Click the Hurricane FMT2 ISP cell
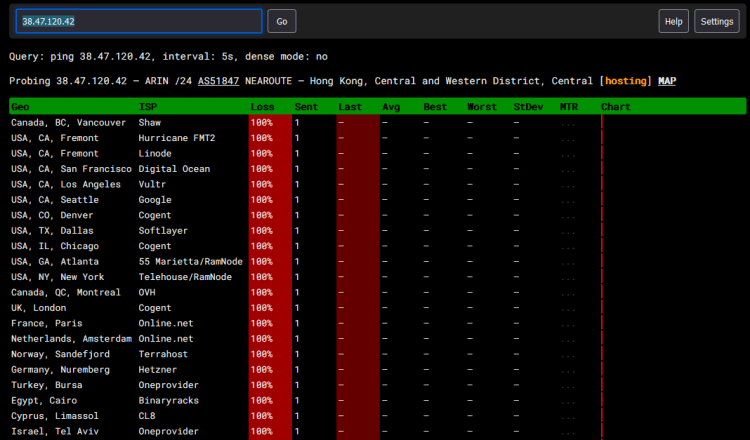This screenshot has height=440, width=750. point(177,138)
